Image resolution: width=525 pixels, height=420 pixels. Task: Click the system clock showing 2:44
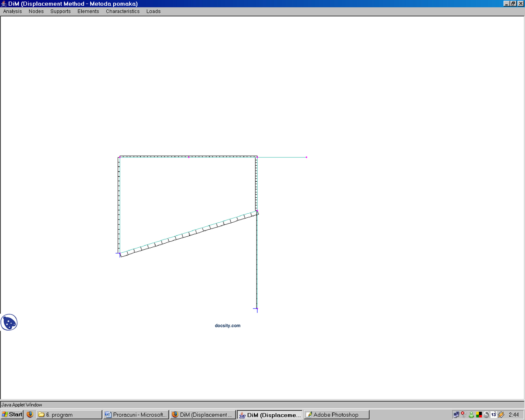tap(514, 415)
